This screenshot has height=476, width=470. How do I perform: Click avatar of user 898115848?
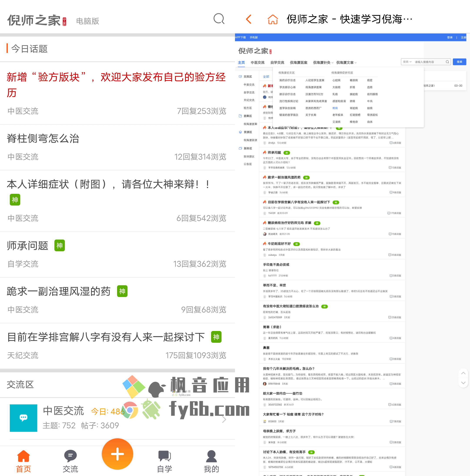pyautogui.click(x=265, y=384)
